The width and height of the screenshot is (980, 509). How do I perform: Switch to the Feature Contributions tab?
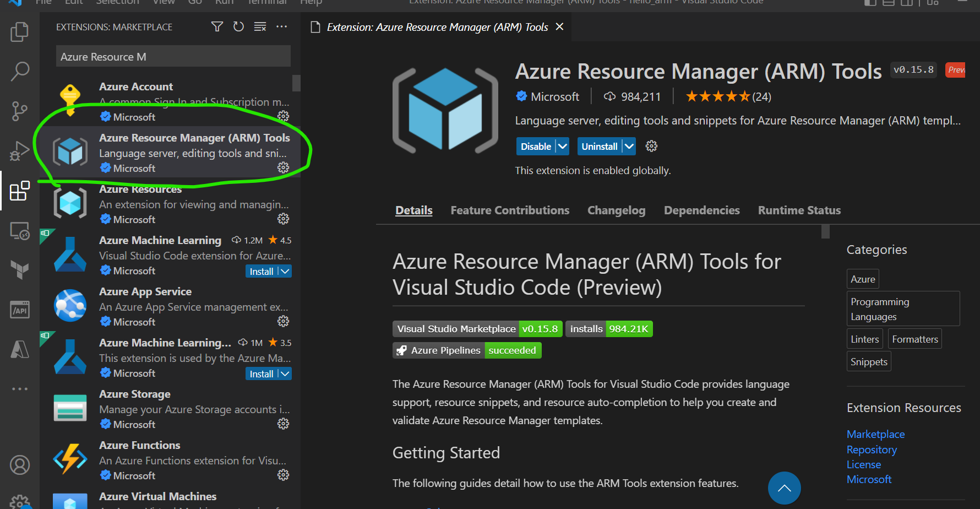click(510, 210)
